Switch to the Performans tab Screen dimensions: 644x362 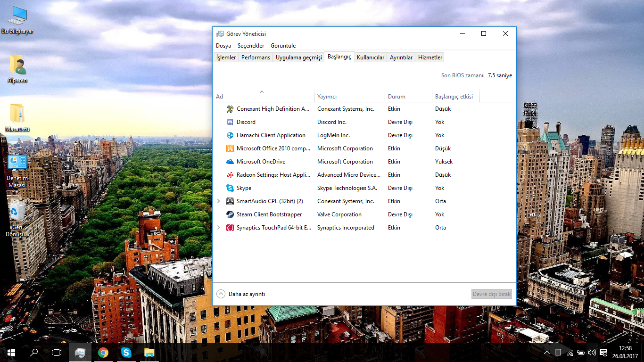point(256,58)
